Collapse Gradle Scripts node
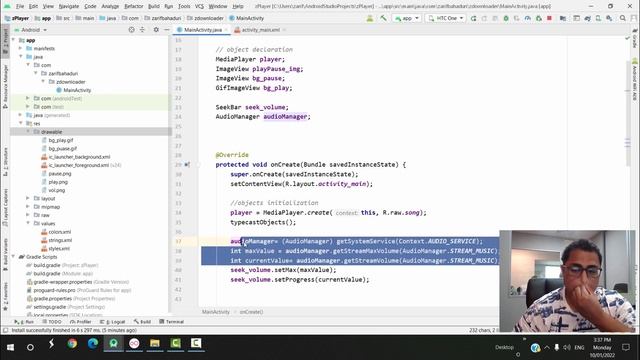The height and width of the screenshot is (360, 640). (x=13, y=256)
